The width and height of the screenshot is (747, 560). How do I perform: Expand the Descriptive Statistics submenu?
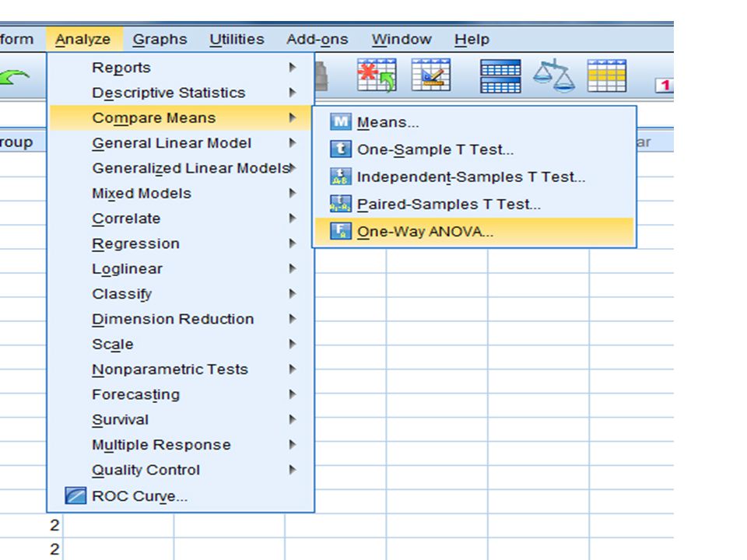181,93
